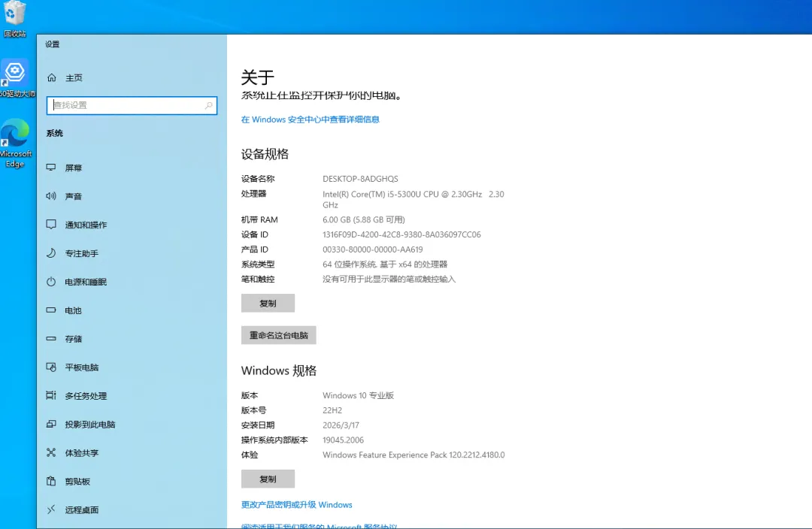Copy Windows specifications with 复制 button
Viewport: 812px width, 529px height.
[268, 479]
